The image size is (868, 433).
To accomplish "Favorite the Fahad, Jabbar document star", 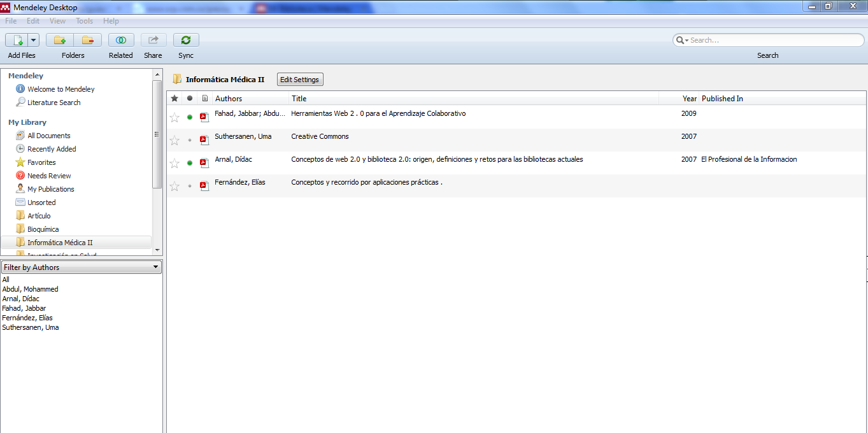I will (174, 117).
